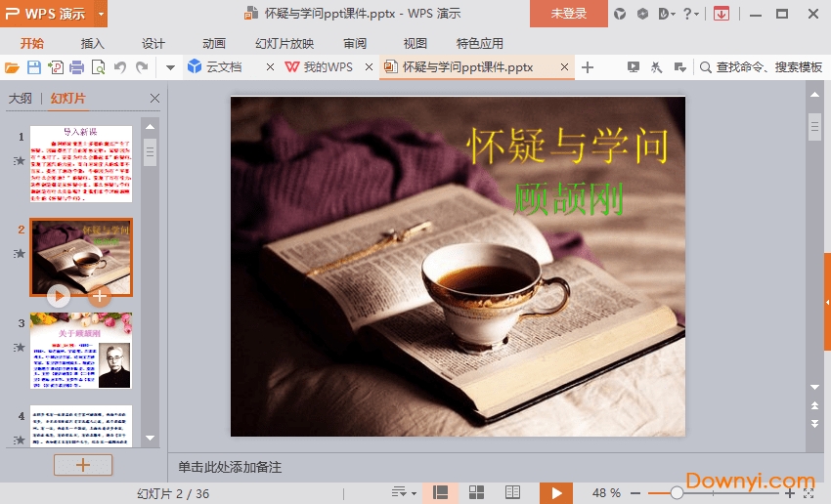Expand the quick access toolbar dropdown arrow

[x=170, y=67]
